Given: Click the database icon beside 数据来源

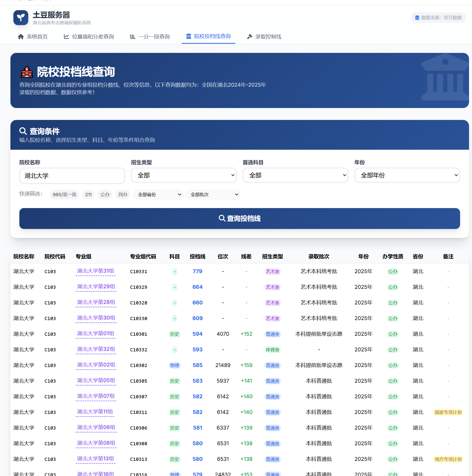Looking at the screenshot, I should [x=417, y=18].
